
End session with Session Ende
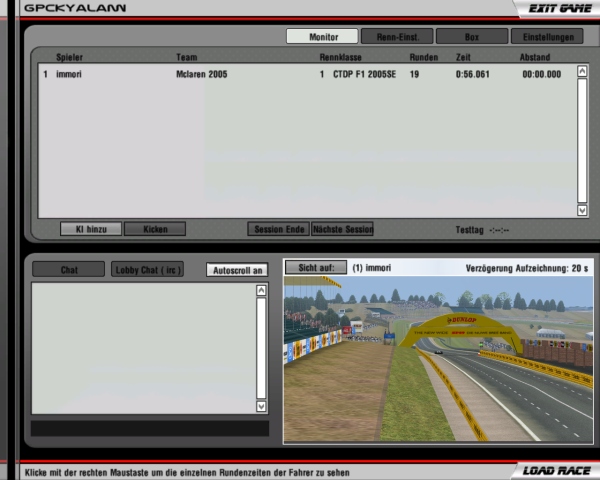[279, 229]
